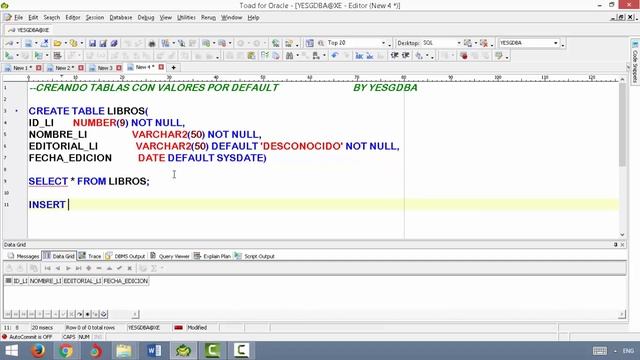Screen dimensions: 640x360
Task: Open the Session menu
Action: [x=95, y=18]
